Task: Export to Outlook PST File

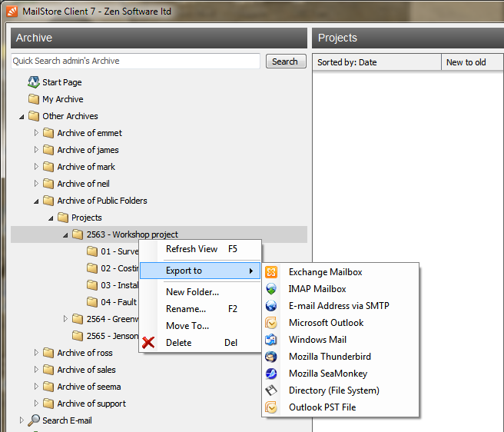Action: 340,407
